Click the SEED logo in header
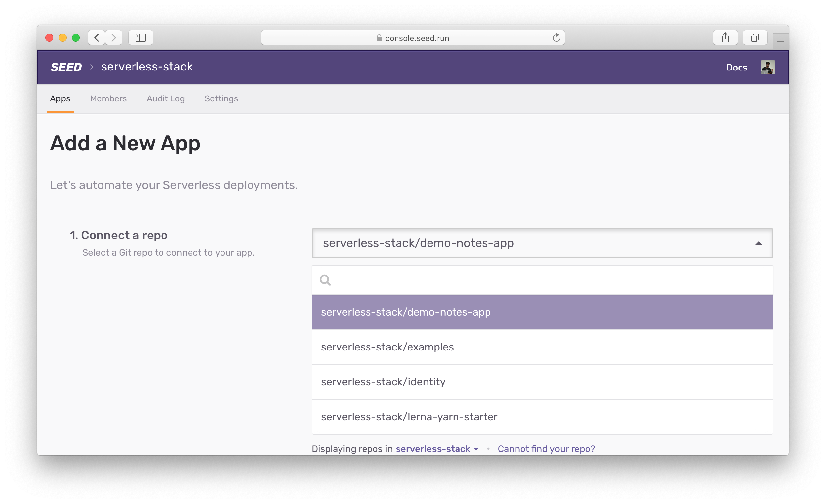This screenshot has height=504, width=826. (x=66, y=67)
